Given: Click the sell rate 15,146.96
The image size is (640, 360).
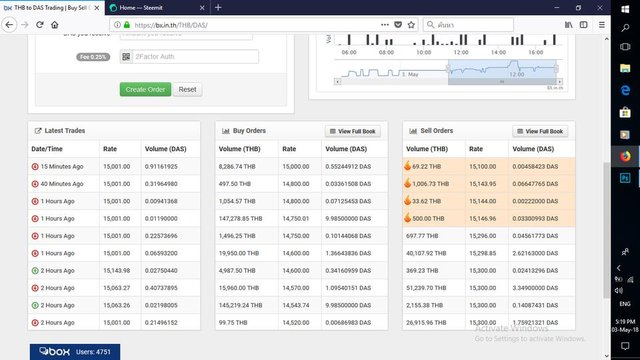Looking at the screenshot, I should [x=483, y=218].
